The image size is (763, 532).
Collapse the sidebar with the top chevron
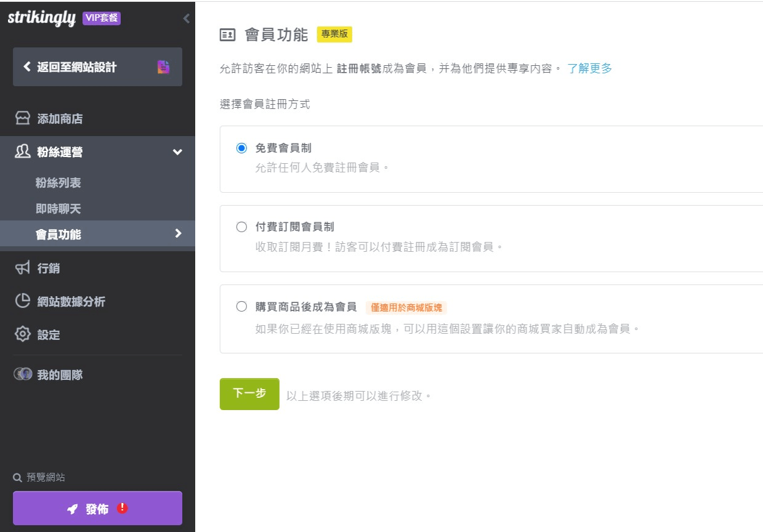(x=186, y=18)
